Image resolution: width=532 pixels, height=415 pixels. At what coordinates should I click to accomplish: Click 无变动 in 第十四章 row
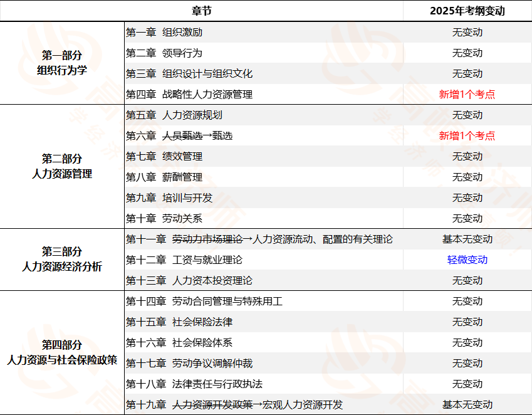(467, 302)
